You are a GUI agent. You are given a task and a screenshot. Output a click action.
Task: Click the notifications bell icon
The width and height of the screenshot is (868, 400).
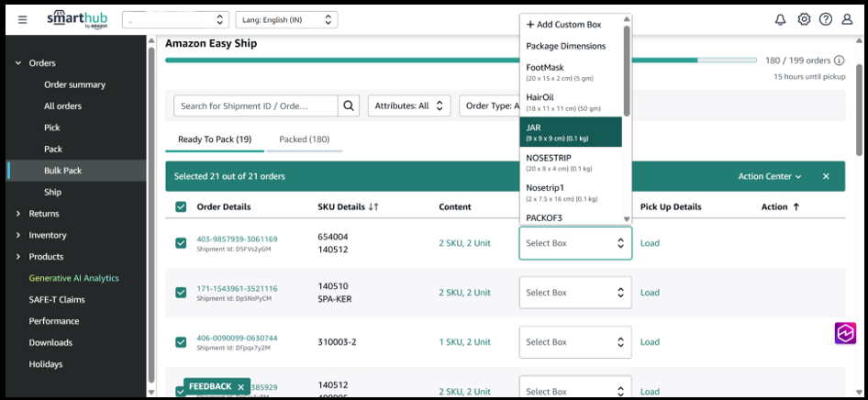pos(780,19)
